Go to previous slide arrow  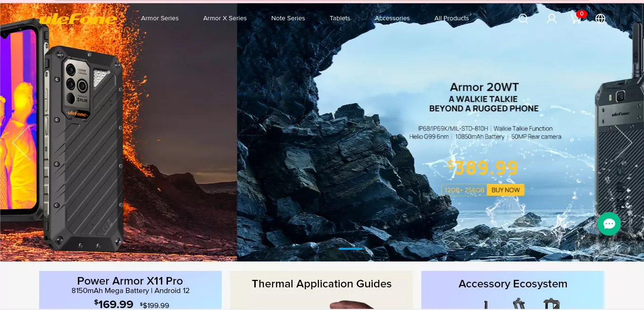coord(21,142)
